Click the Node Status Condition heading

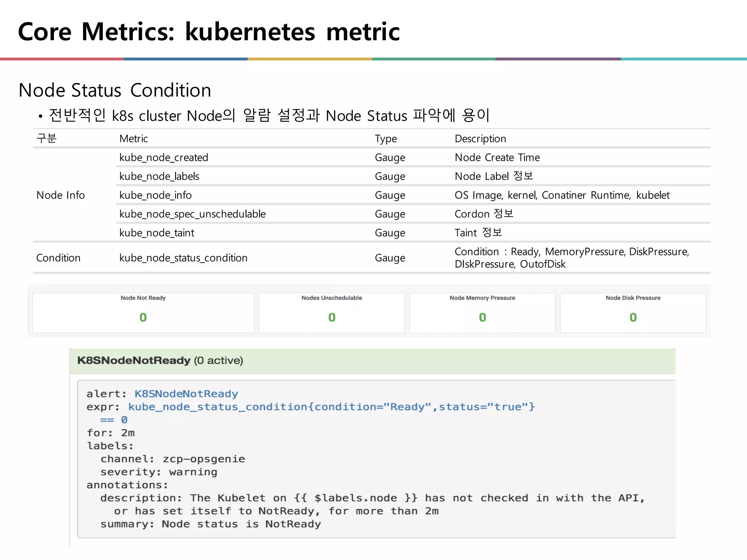point(115,90)
